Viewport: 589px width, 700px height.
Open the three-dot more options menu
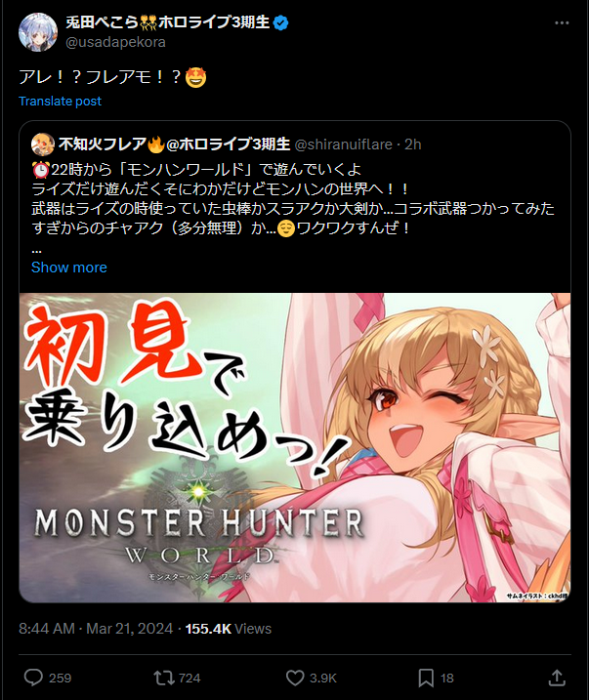(562, 22)
